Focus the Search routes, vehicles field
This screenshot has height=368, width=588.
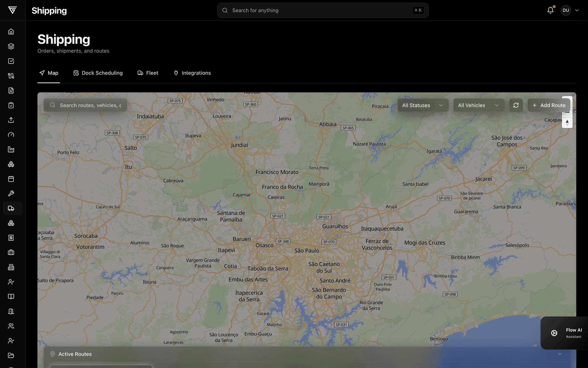(x=85, y=105)
